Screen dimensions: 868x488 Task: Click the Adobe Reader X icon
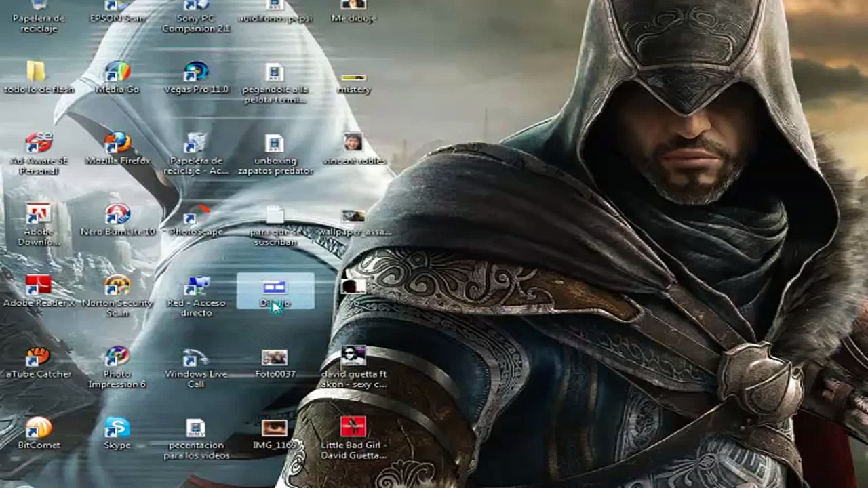39,285
